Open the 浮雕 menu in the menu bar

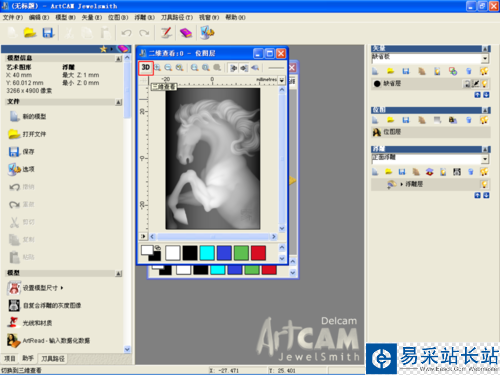click(x=145, y=17)
